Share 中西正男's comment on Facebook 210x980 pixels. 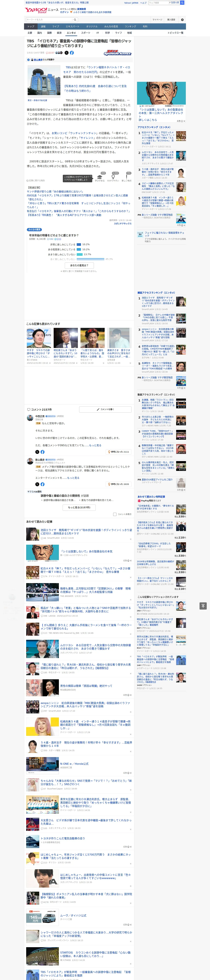[42, 452]
